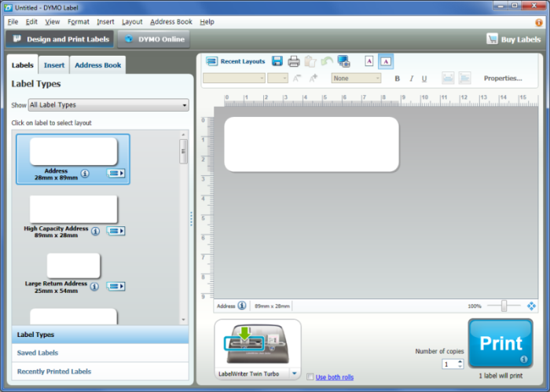Click the increase font size icon
The height and width of the screenshot is (392, 550).
click(x=313, y=79)
